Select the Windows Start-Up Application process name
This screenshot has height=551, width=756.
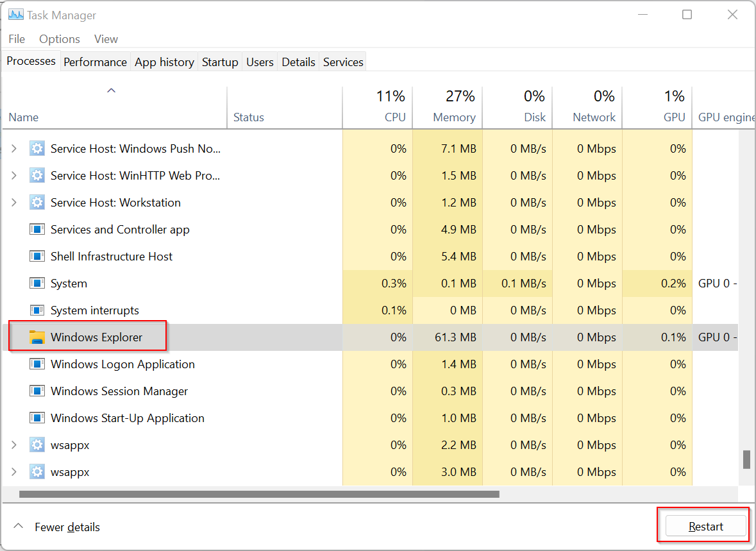128,418
